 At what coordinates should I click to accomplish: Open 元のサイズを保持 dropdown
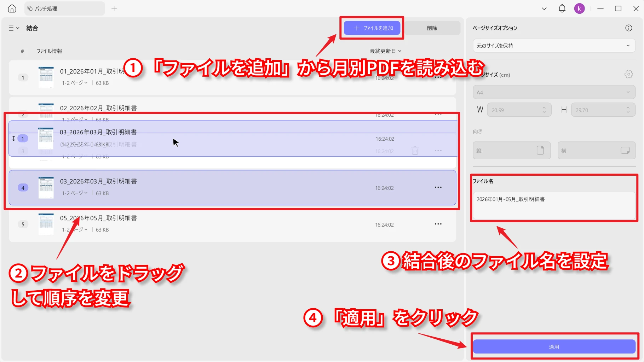point(554,46)
